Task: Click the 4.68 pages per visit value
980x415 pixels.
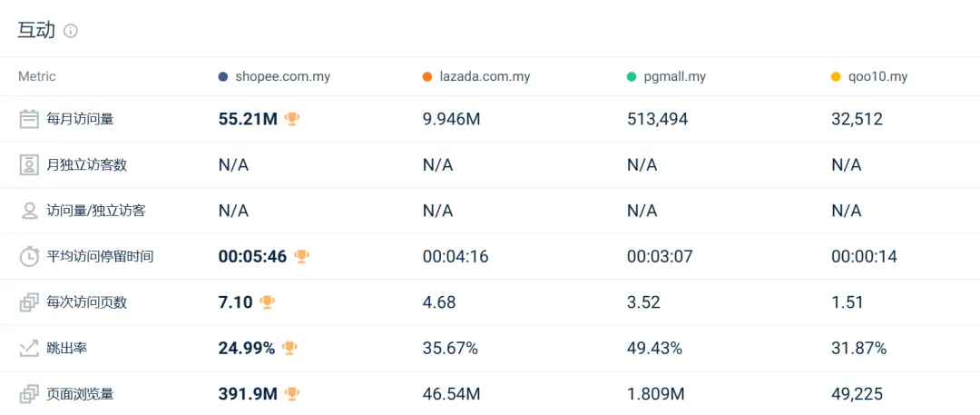Action: click(x=439, y=302)
